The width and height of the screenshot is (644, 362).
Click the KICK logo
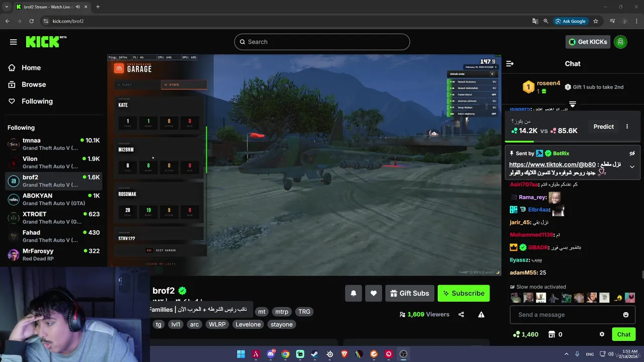tap(46, 41)
